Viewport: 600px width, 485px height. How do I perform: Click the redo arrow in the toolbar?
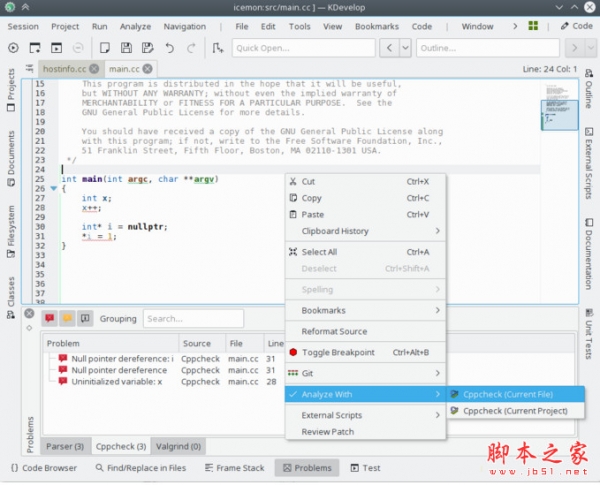point(191,47)
